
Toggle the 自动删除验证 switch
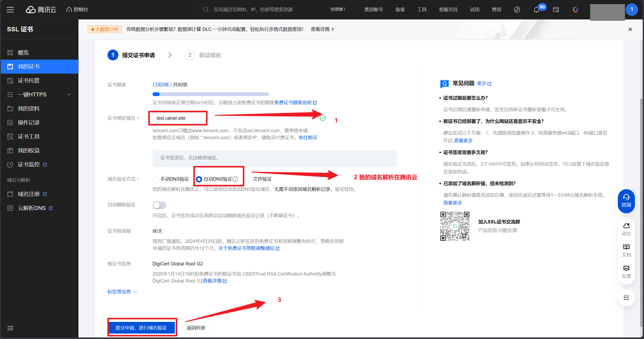[x=159, y=205]
